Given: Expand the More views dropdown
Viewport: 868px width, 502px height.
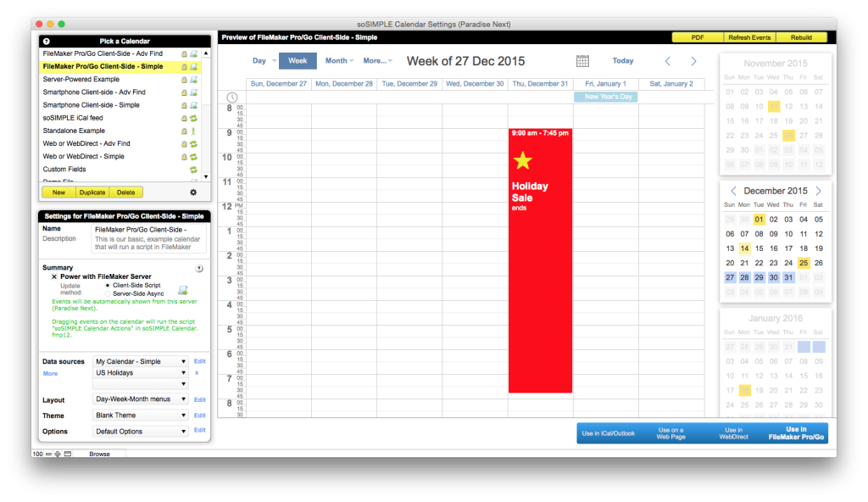Looking at the screenshot, I should [376, 61].
